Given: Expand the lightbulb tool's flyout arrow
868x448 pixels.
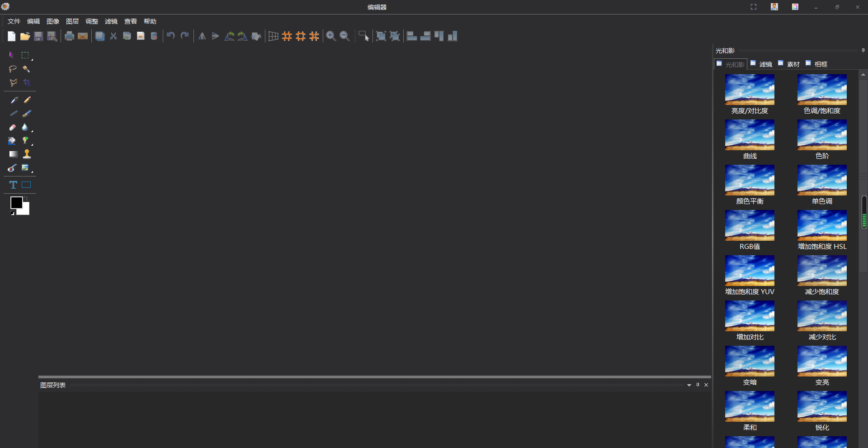Looking at the screenshot, I should (x=32, y=145).
